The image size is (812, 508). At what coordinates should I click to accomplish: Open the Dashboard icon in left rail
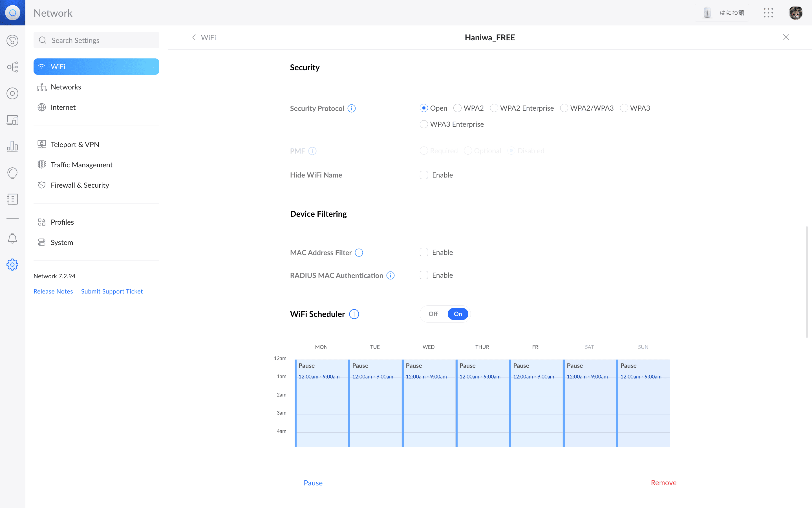click(x=12, y=41)
